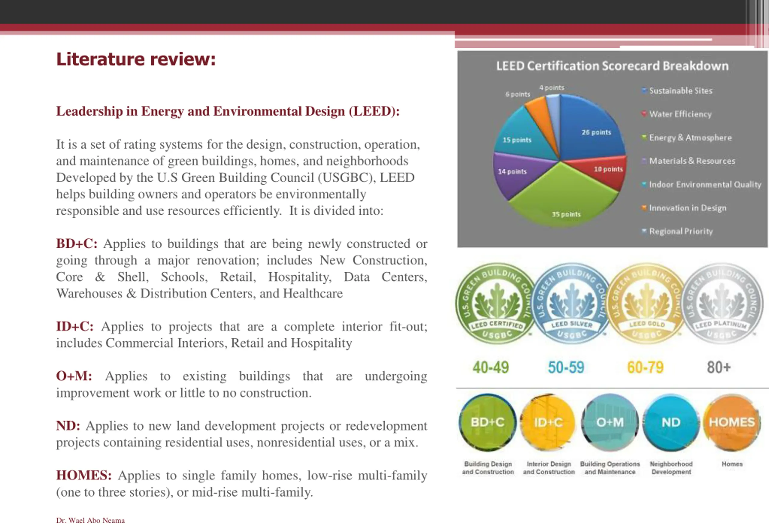Click the Regional Priority legend text
Viewport: 769px width, 532px height.
coord(681,231)
